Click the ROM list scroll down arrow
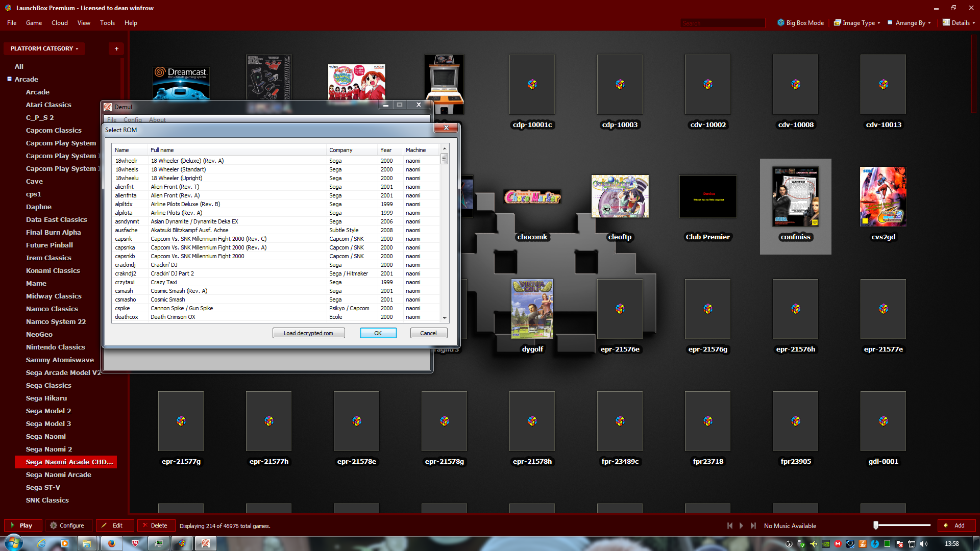This screenshot has width=980, height=551. click(445, 318)
